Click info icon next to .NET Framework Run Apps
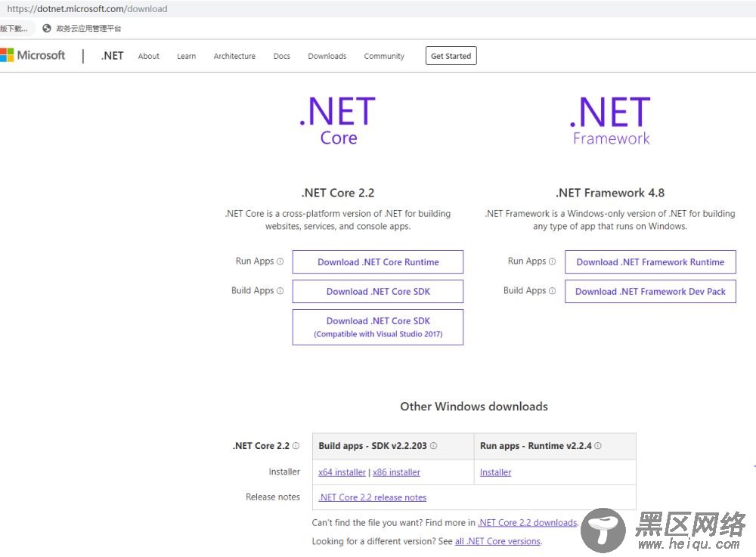This screenshot has height=557, width=756. tap(553, 261)
